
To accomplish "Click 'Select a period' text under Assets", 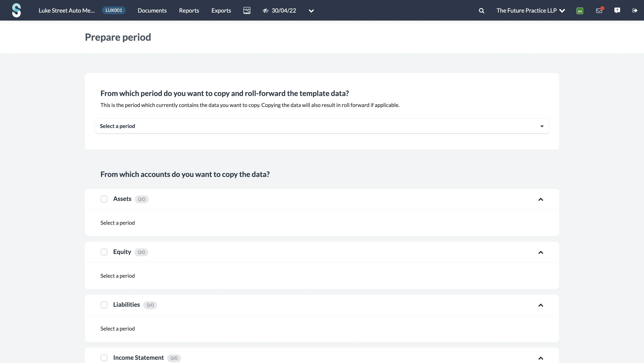I will point(118,223).
